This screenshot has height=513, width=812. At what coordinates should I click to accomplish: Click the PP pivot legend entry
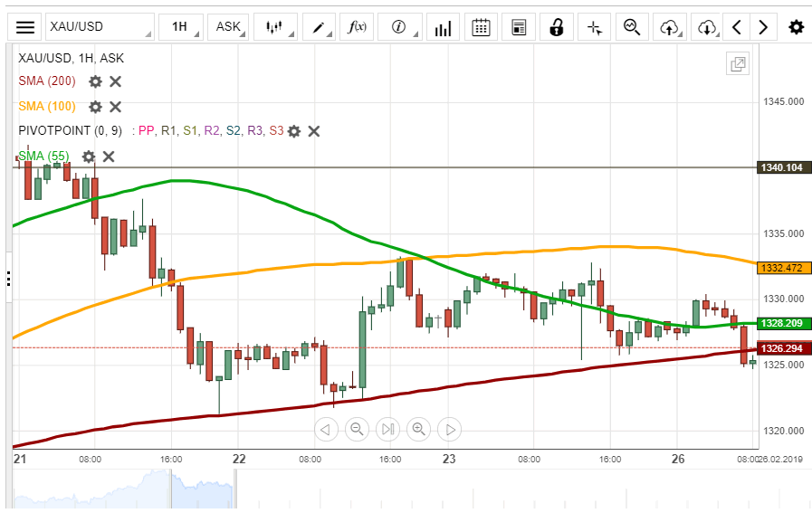tap(146, 130)
